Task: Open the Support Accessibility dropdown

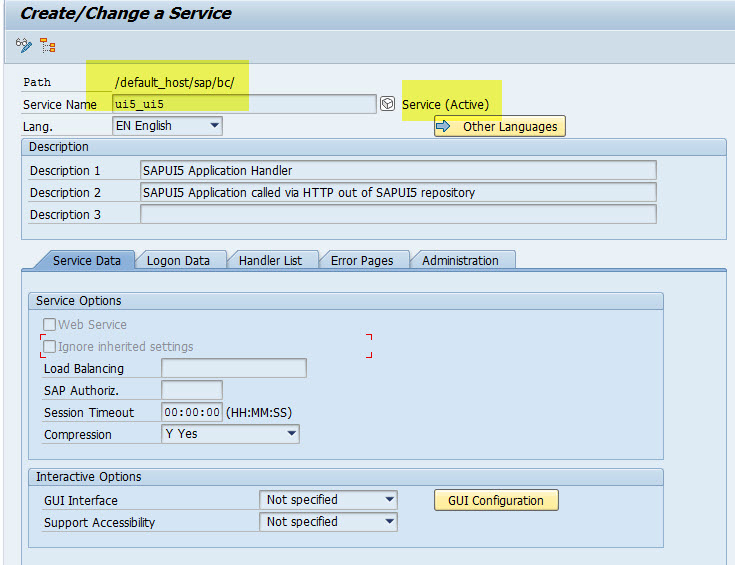Action: pyautogui.click(x=328, y=522)
